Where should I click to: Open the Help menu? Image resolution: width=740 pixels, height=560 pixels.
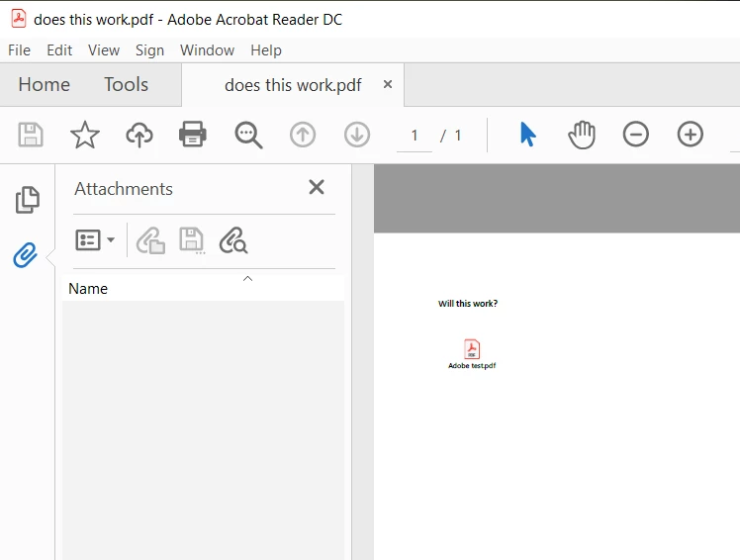coord(266,50)
